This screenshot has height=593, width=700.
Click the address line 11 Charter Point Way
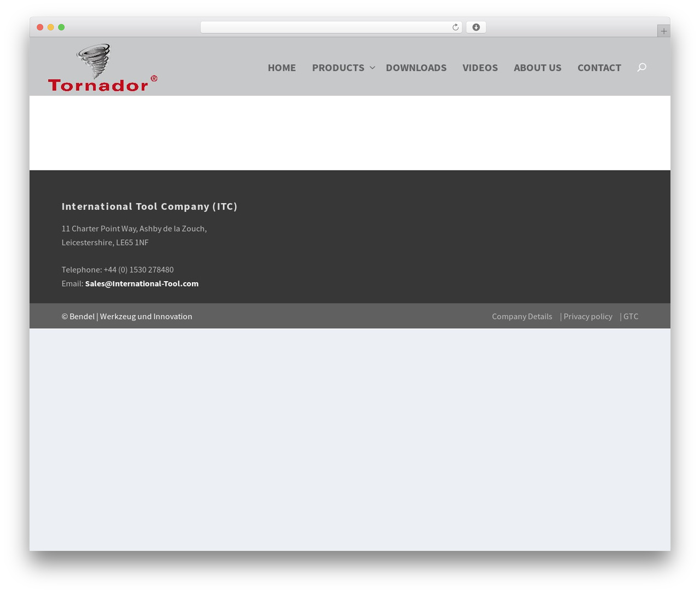tap(134, 229)
